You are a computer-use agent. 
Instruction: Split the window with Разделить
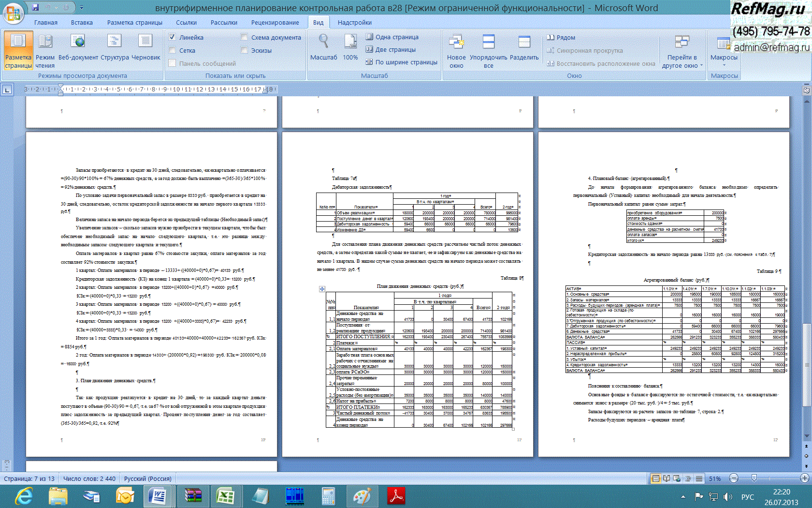pos(524,48)
